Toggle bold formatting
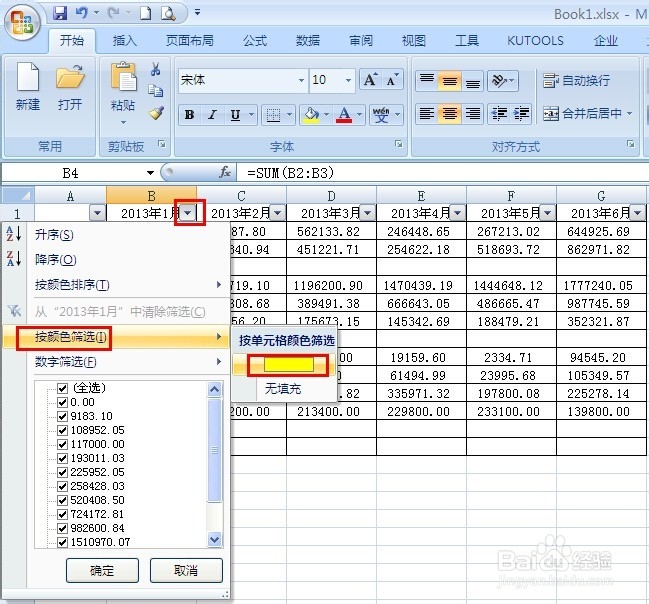 pyautogui.click(x=190, y=115)
